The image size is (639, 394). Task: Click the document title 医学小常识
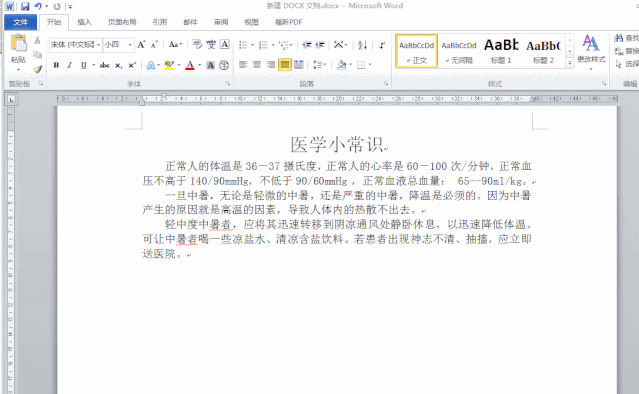click(337, 145)
